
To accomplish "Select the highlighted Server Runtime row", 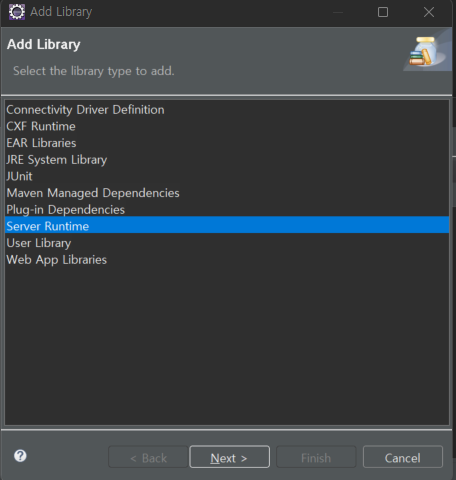I will [x=227, y=225].
